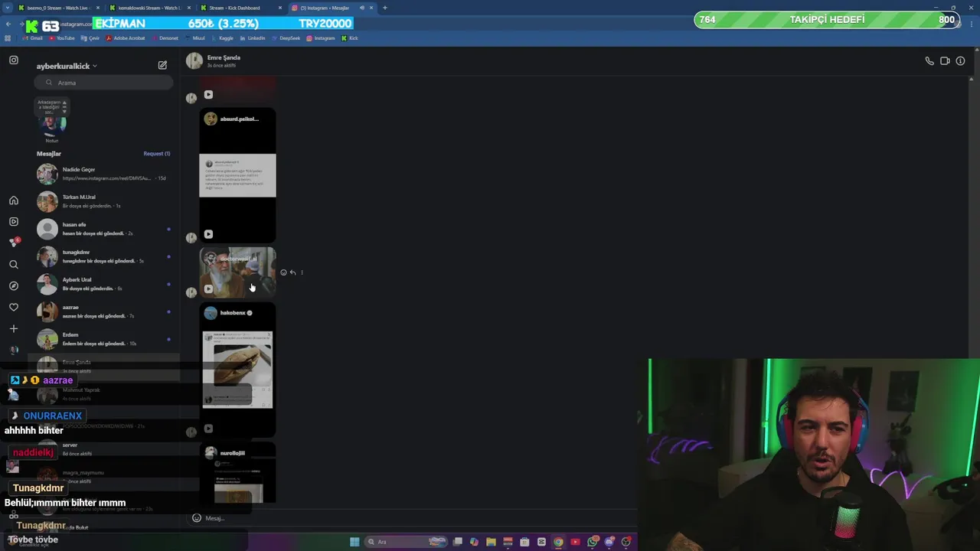The image size is (980, 551).
Task: Open tab search chevron in browser
Action: tap(8, 8)
